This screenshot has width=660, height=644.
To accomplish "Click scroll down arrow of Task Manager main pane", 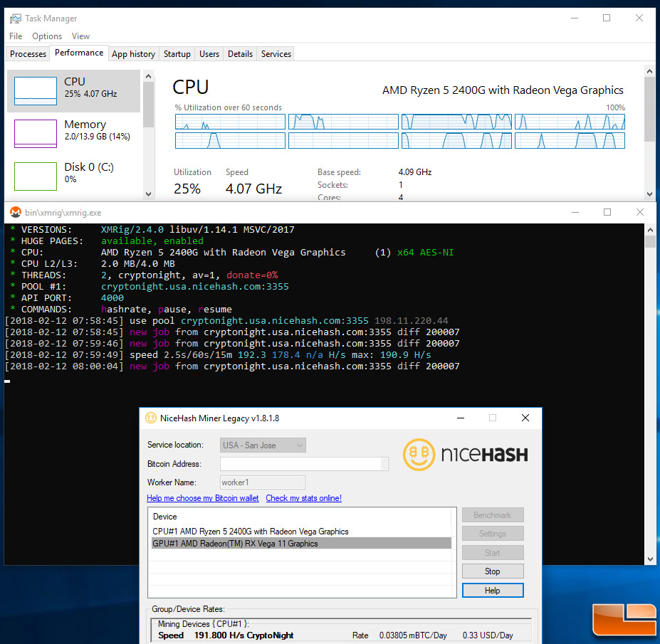I will (x=649, y=194).
